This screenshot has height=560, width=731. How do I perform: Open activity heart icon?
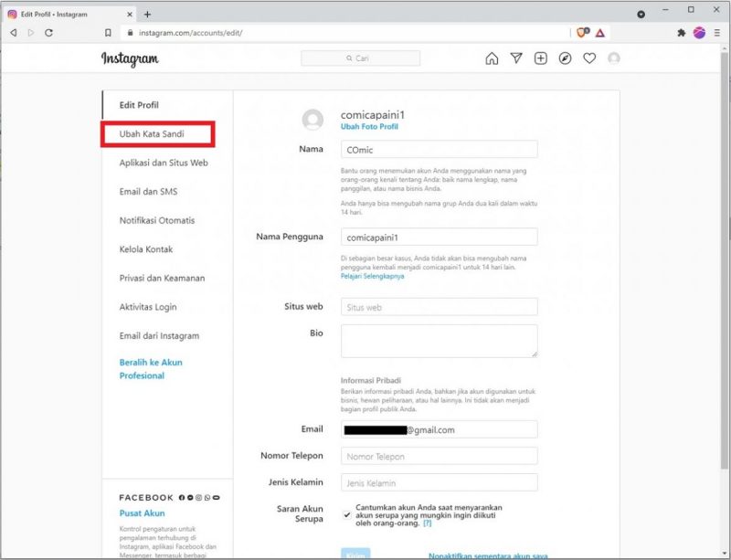[x=589, y=58]
